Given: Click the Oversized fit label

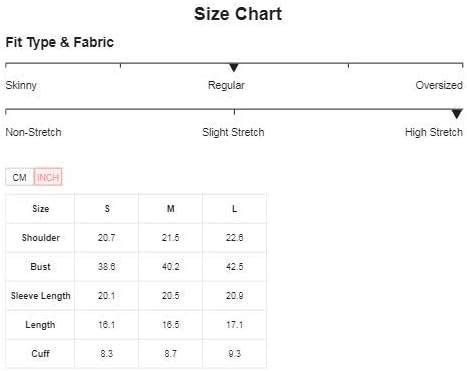Looking at the screenshot, I should coord(439,85).
